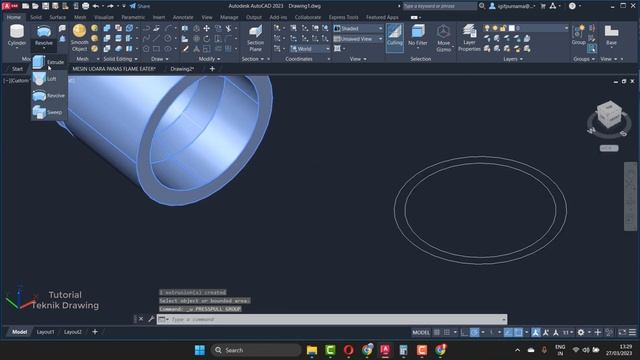Switch to the Solid ribbon tab
640x360 pixels.
click(36, 17)
